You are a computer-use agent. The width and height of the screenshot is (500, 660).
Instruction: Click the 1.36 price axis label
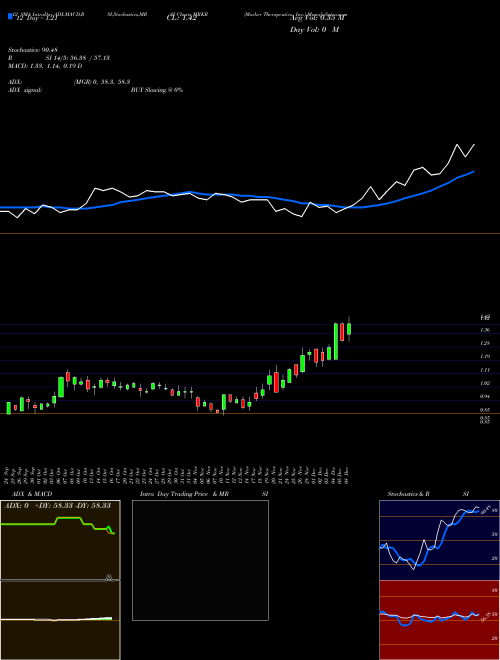point(485,330)
